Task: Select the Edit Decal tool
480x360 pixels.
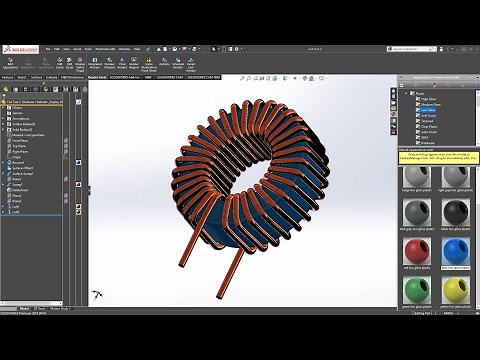Action: [69, 63]
